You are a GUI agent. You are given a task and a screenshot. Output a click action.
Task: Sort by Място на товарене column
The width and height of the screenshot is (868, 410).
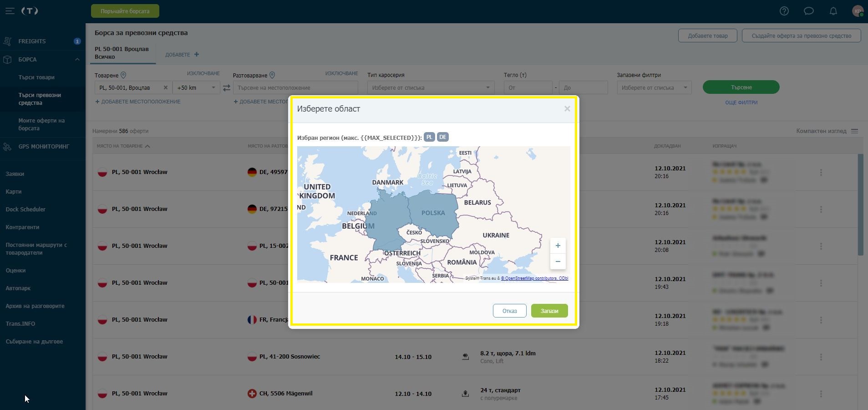coord(123,146)
